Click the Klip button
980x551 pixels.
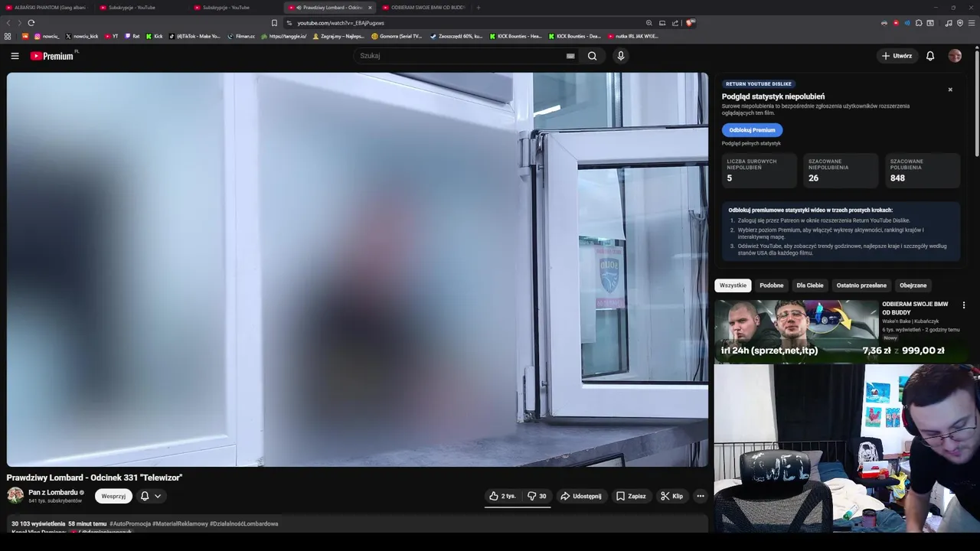(672, 496)
